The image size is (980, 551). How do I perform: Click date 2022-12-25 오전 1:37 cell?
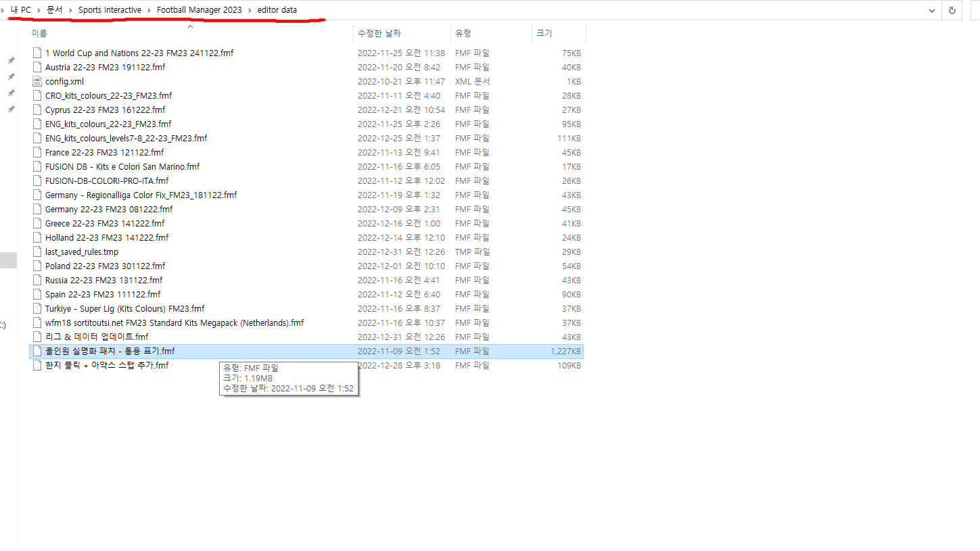click(x=399, y=138)
